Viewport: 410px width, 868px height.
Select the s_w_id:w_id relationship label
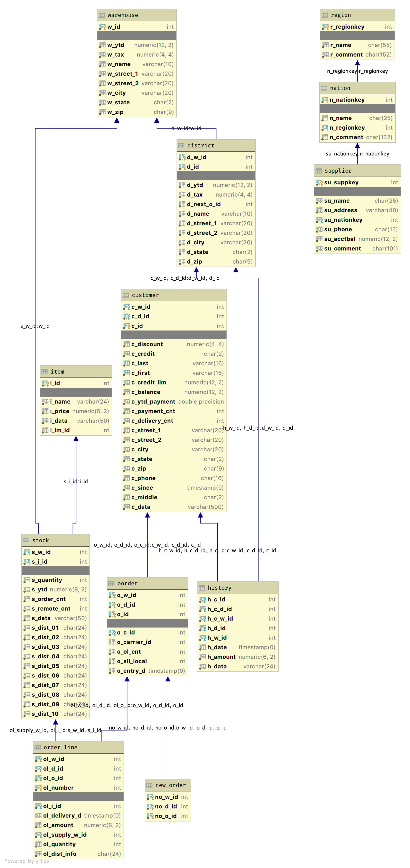35,326
